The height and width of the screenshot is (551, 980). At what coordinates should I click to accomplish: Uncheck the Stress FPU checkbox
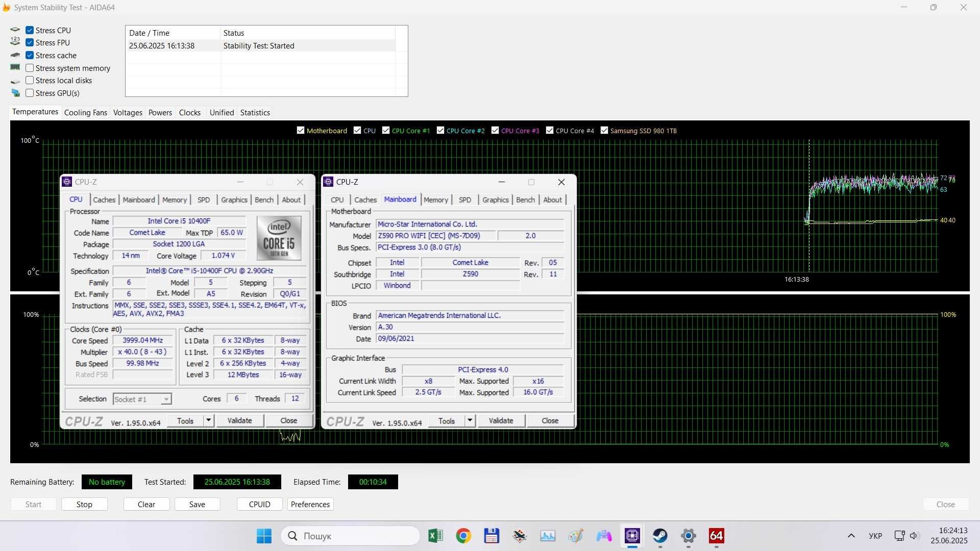click(x=30, y=42)
